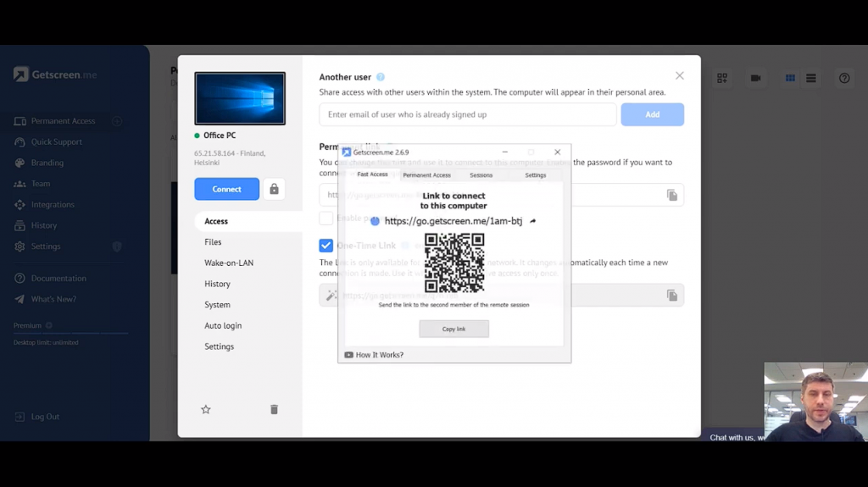Image resolution: width=868 pixels, height=487 pixels.
Task: Click the QR code image
Action: (x=454, y=263)
